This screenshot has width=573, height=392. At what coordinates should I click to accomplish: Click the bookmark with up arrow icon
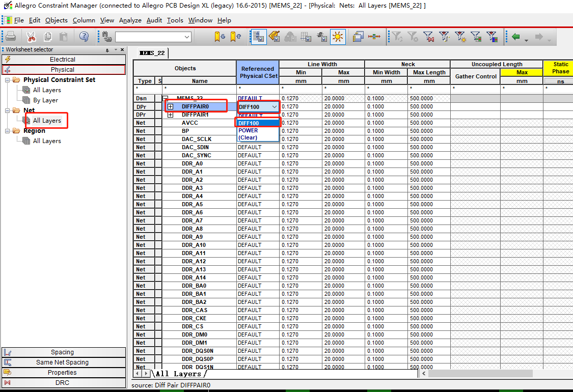point(235,37)
